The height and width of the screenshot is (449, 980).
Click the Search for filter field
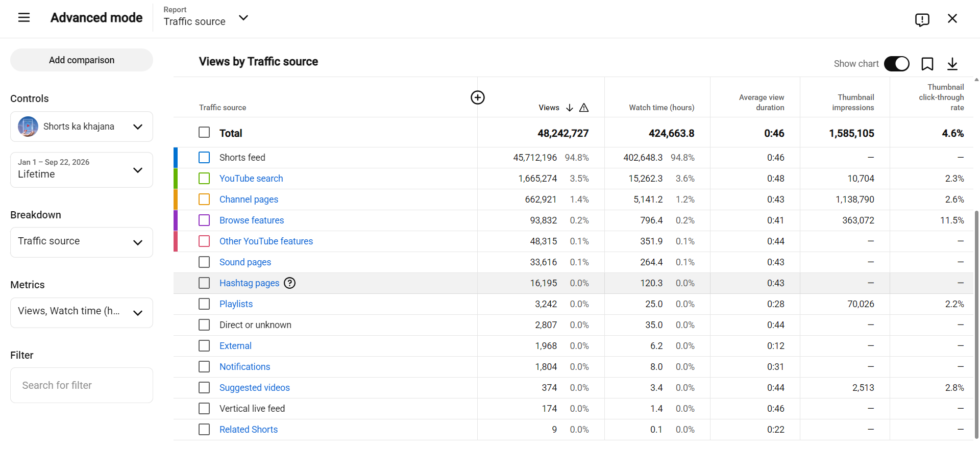click(82, 385)
